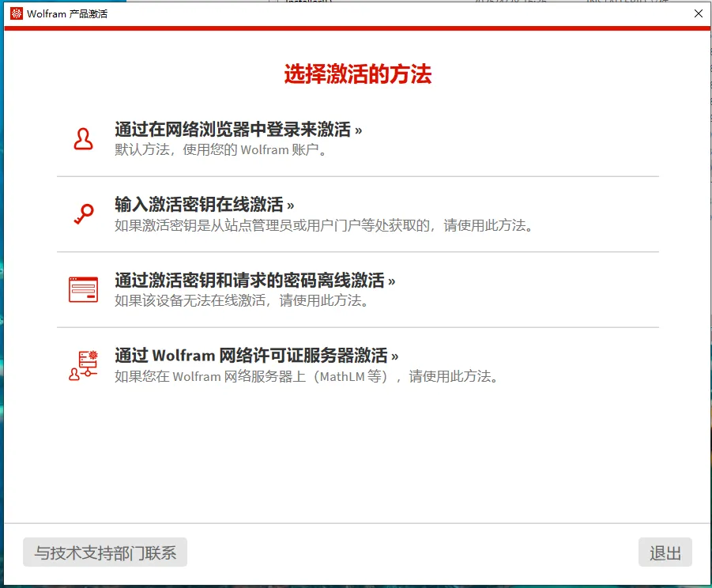Choose 通过 Wolfram 网络许可证服务器激活 option
Image resolution: width=712 pixels, height=588 pixels.
(256, 356)
